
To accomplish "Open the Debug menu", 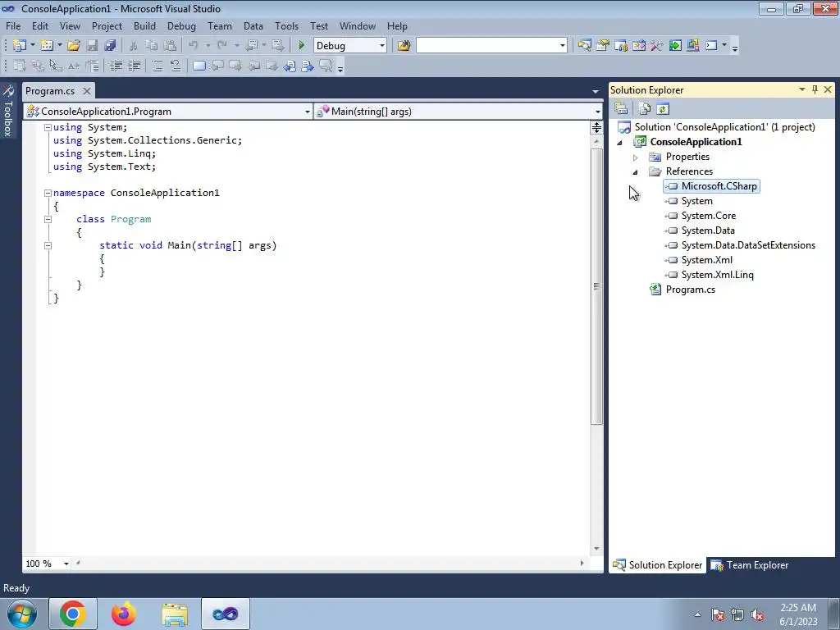I will (181, 25).
